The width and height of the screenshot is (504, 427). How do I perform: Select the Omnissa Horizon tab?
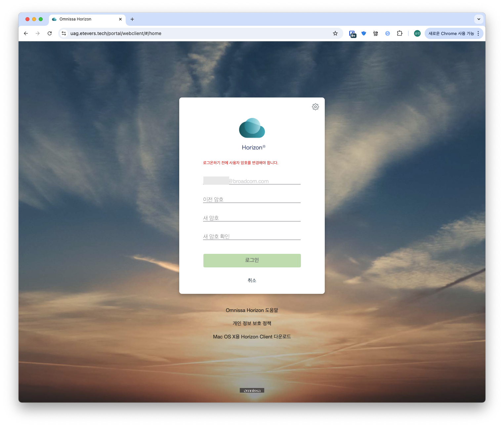pos(83,19)
